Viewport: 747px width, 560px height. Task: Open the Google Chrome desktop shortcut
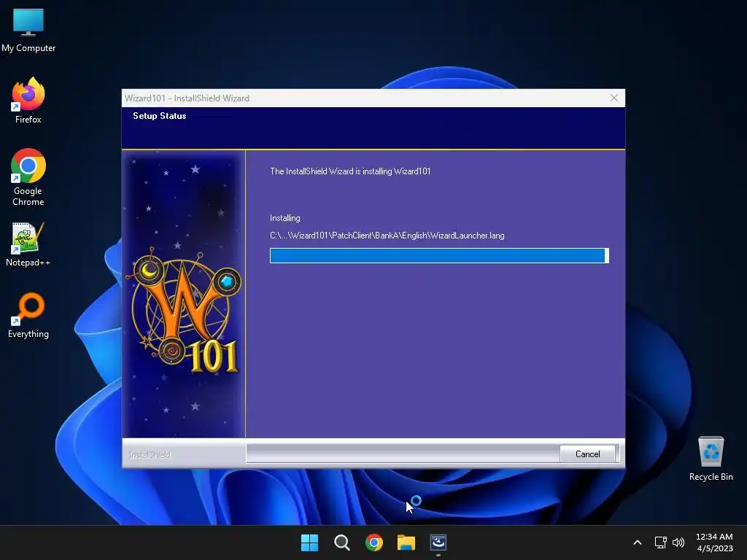28,177
